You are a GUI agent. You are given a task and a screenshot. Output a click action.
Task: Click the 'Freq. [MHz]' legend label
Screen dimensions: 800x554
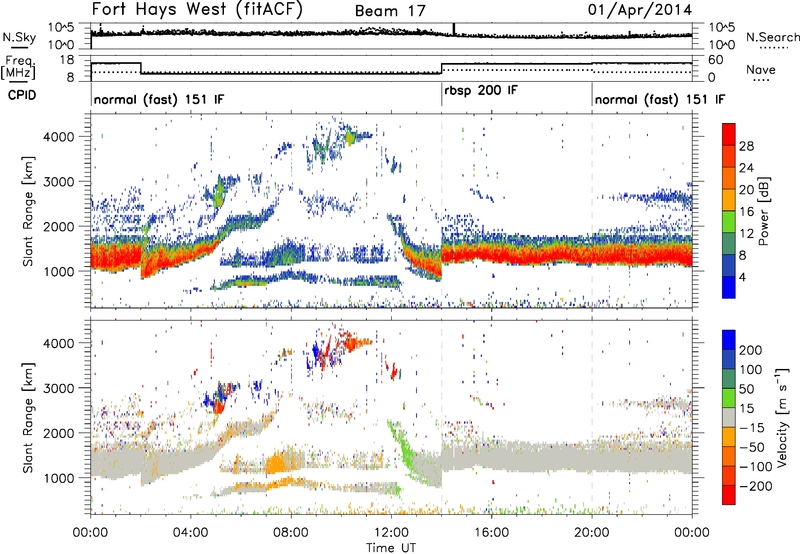(x=18, y=68)
